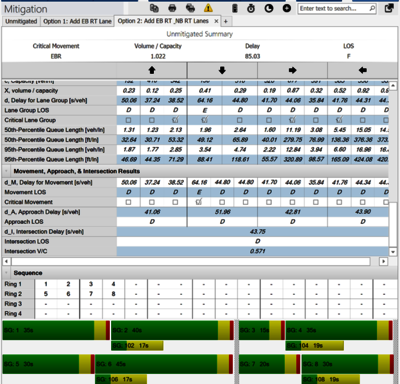
Task: Uncheck Critical Movement box under LOS E
Action: coord(199,202)
